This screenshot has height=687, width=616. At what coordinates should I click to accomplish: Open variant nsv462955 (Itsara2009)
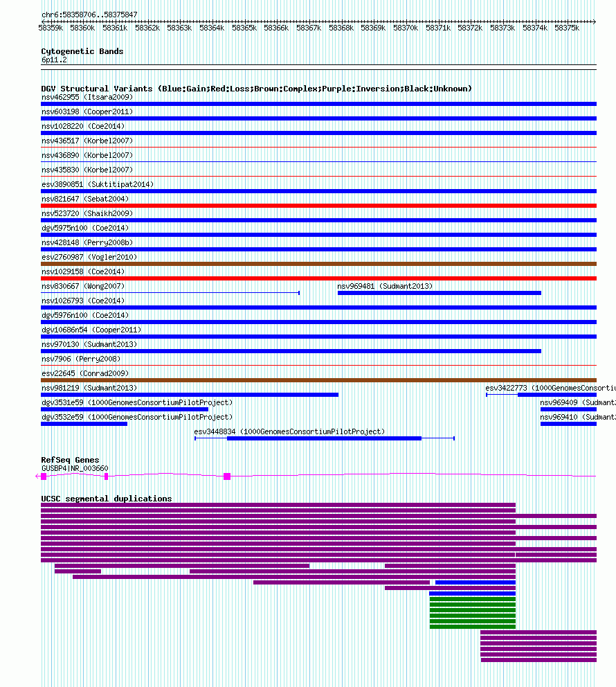coord(87,97)
